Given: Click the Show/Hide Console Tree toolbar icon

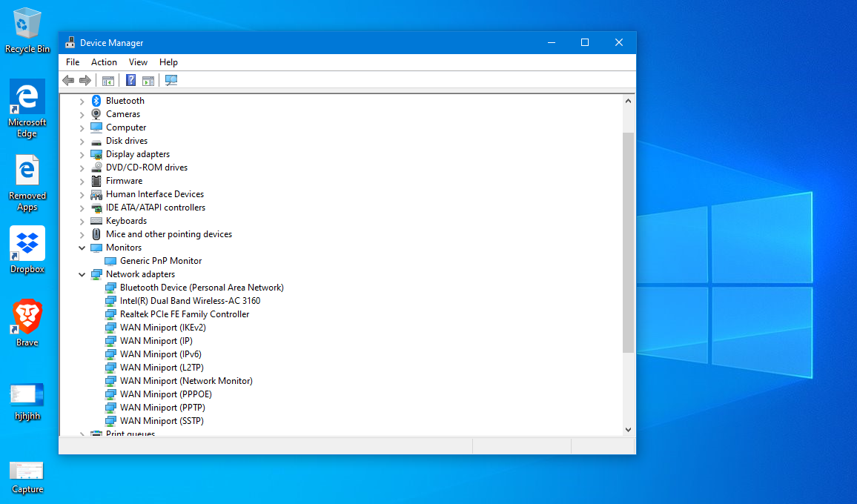Looking at the screenshot, I should [108, 80].
